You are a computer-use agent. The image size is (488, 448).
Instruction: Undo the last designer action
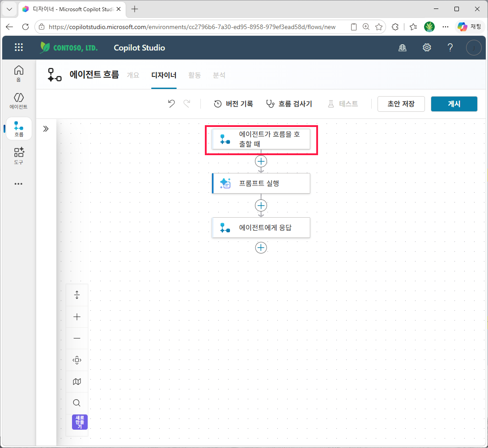(171, 104)
